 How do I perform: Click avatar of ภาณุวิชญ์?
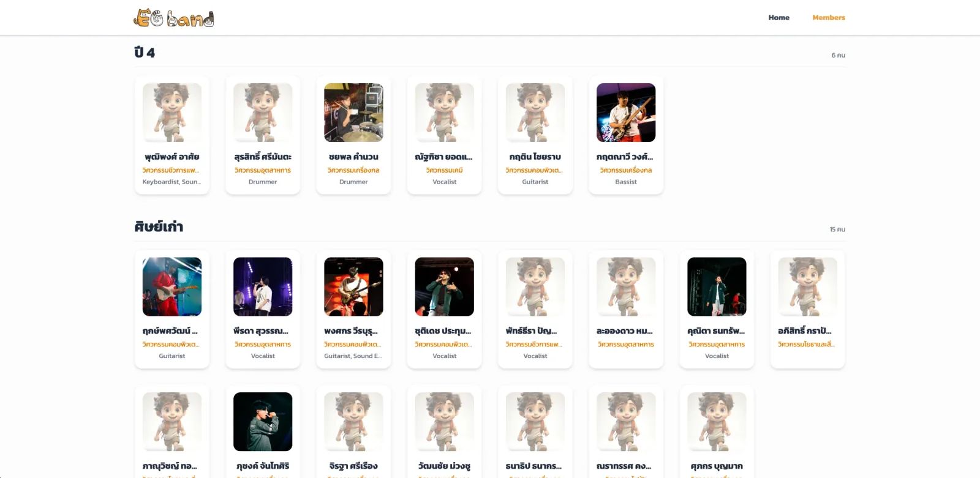pos(172,422)
